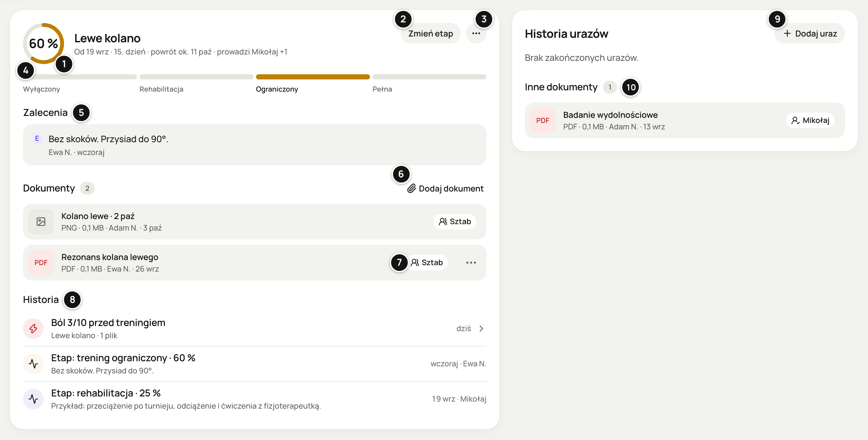This screenshot has height=440, width=868.
Task: Open the Badanie wydolnościowe file name
Action: tap(610, 115)
